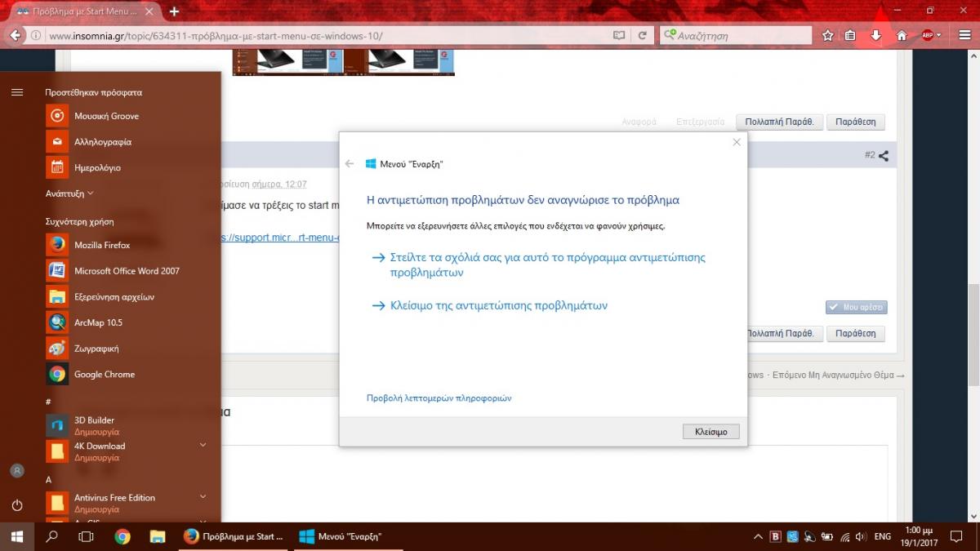Open Εξερεύνηση αρχείων file explorer
The image size is (980, 551).
click(132, 296)
